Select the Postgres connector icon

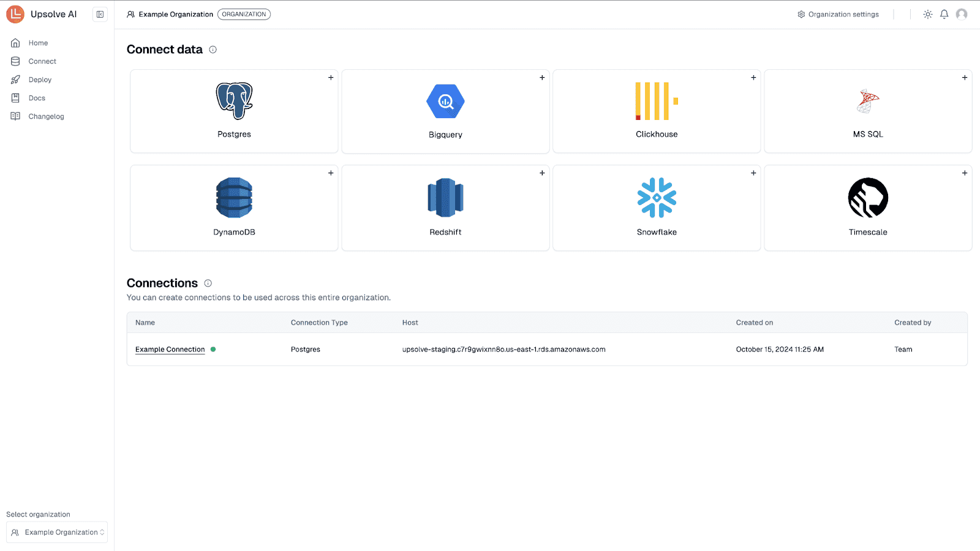(x=233, y=101)
